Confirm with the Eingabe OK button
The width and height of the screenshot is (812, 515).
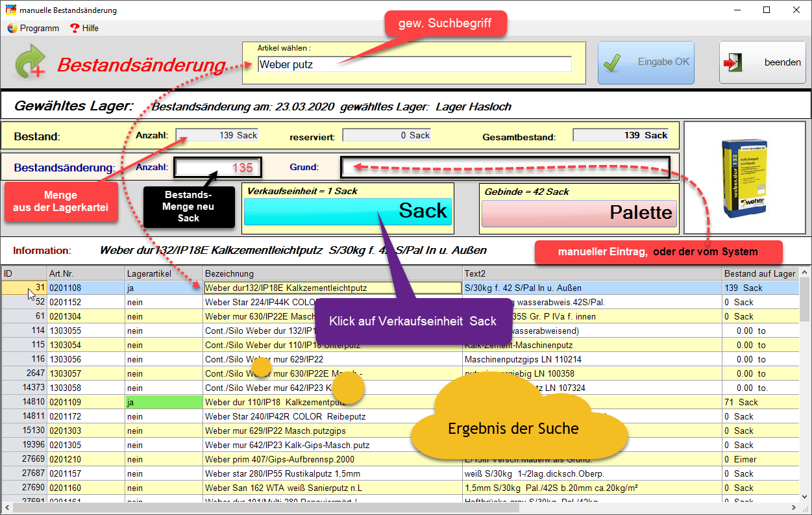[646, 62]
